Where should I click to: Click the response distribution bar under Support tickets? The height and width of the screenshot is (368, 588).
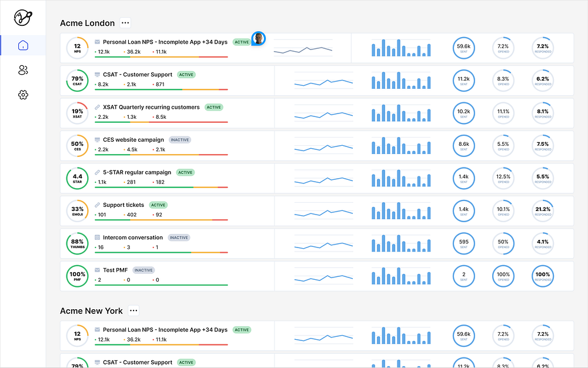(161, 220)
